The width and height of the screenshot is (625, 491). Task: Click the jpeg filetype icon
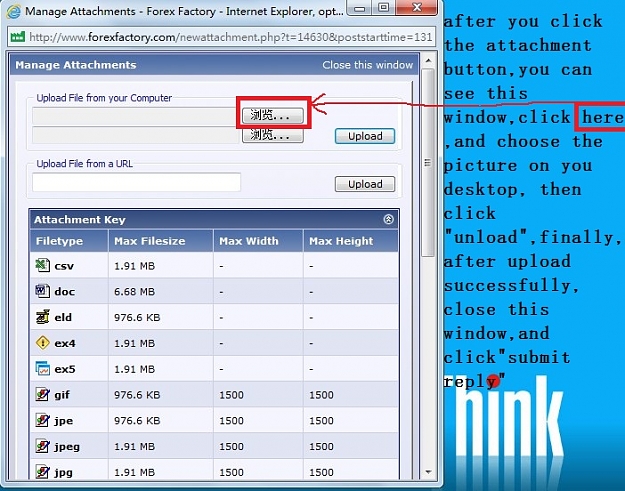pyautogui.click(x=42, y=446)
